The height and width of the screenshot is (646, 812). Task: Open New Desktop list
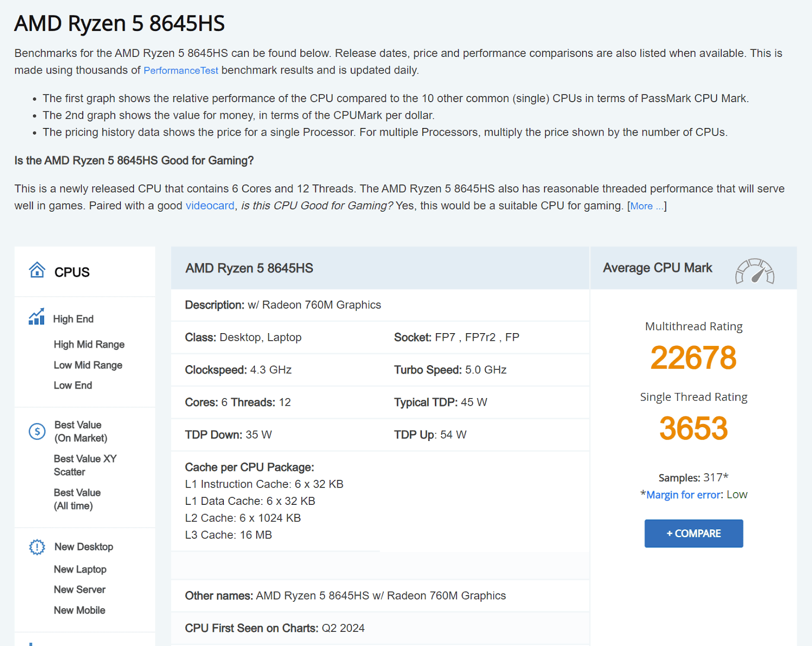84,547
